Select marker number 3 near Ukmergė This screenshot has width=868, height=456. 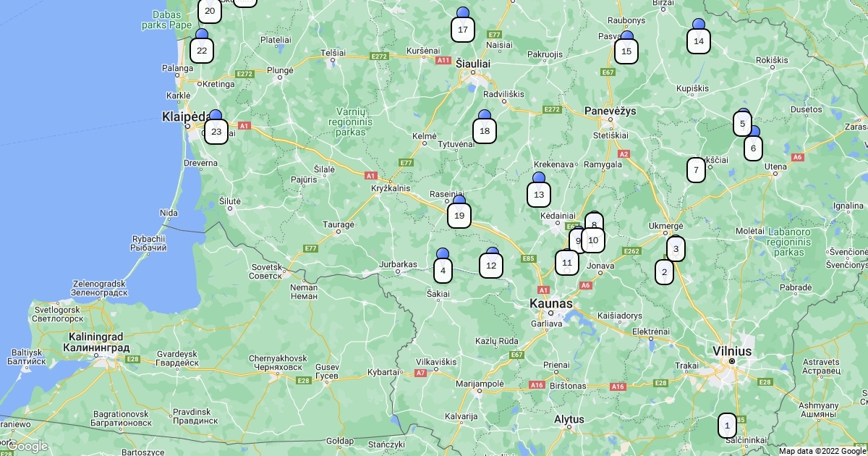point(676,250)
